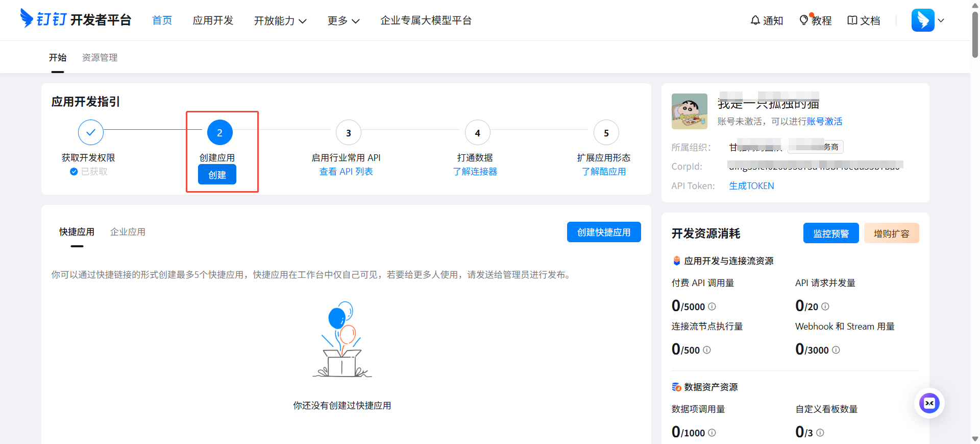Switch to the 资源管理 tab

(x=100, y=58)
